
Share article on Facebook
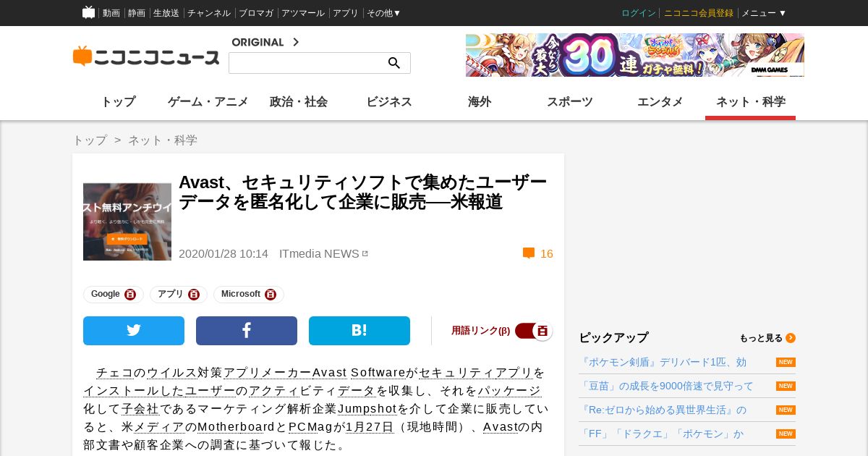247,331
